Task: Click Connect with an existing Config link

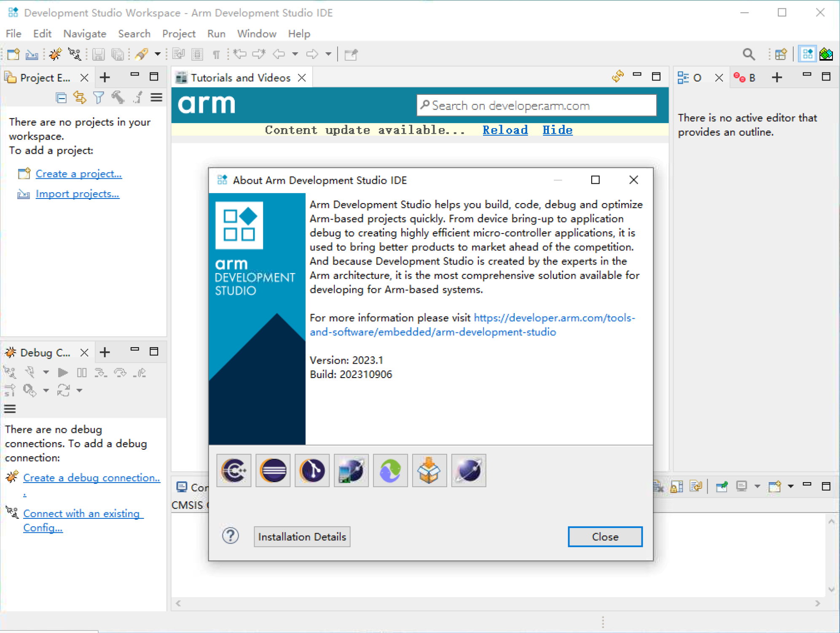Action: coord(83,520)
